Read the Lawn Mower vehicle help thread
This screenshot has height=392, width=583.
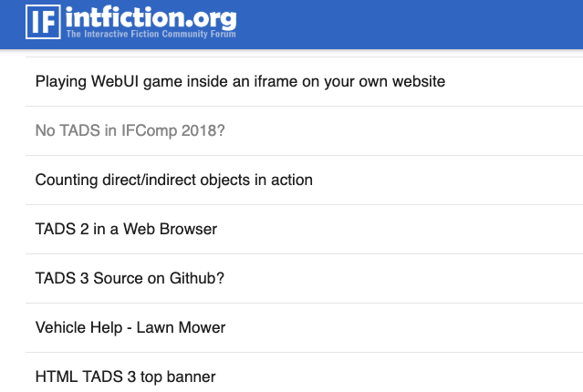[x=130, y=327]
